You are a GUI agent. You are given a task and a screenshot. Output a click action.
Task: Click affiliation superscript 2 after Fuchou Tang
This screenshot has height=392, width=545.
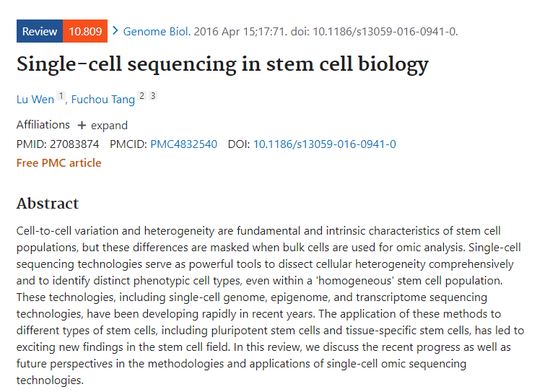pos(141,95)
